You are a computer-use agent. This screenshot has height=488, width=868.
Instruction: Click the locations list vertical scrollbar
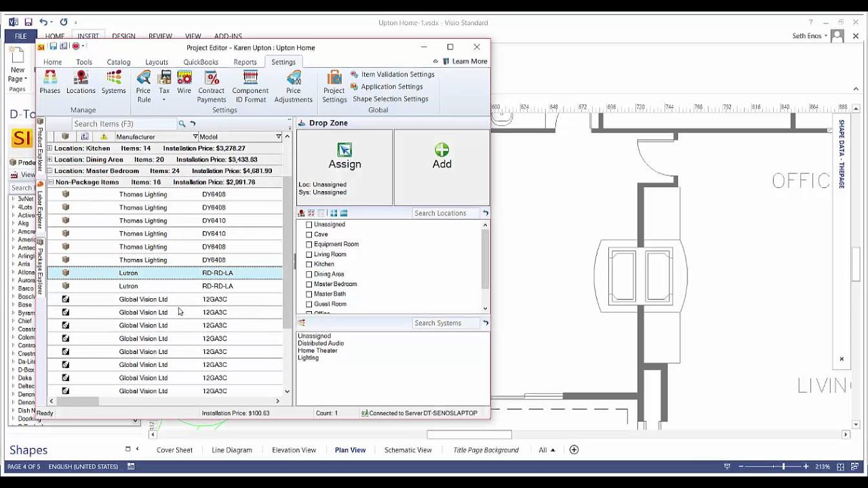tap(485, 260)
